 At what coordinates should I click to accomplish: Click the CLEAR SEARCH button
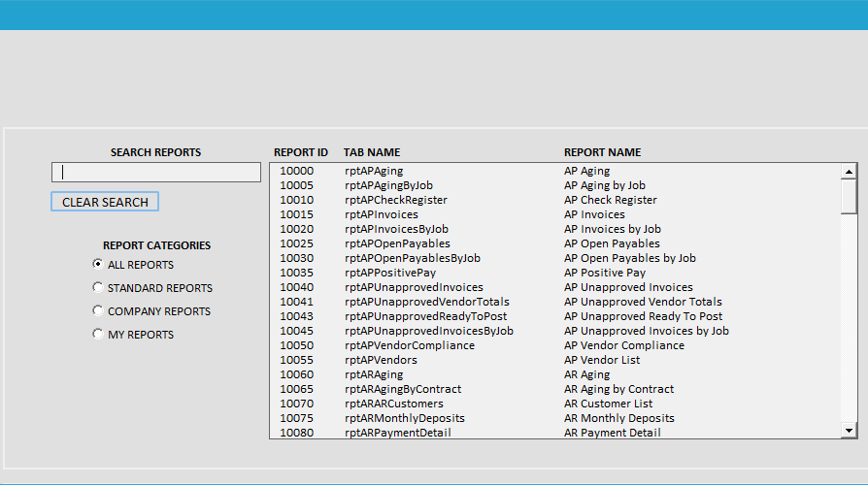coord(105,202)
